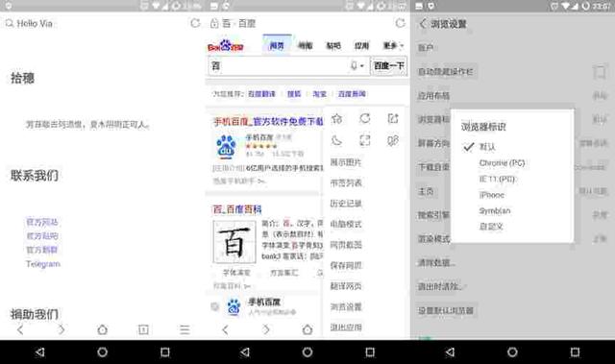The image size is (615, 364).
Task: Choose 退出应用 from the popup menu
Action: point(346,328)
